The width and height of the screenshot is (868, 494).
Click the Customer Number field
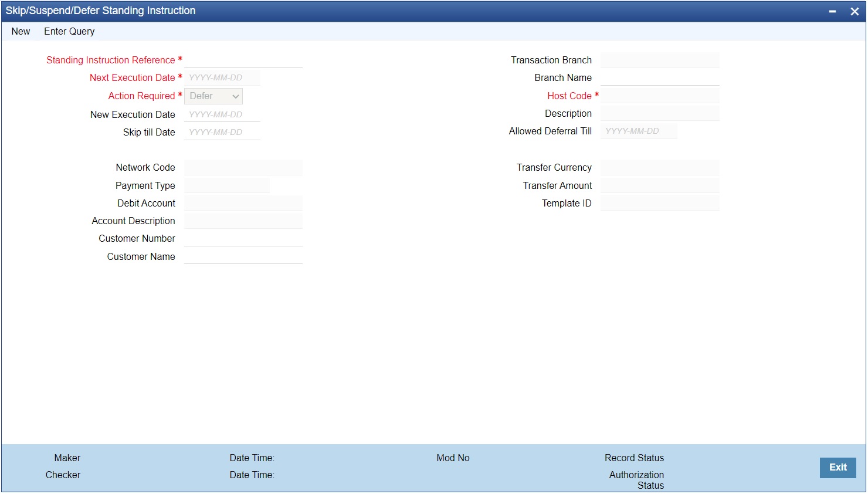click(243, 238)
